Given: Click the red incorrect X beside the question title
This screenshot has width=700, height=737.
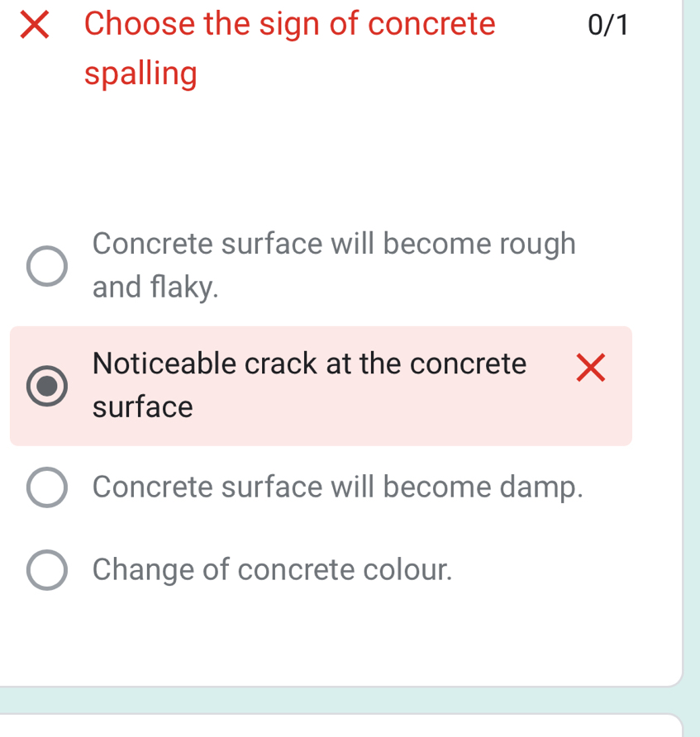Looking at the screenshot, I should coord(33,25).
